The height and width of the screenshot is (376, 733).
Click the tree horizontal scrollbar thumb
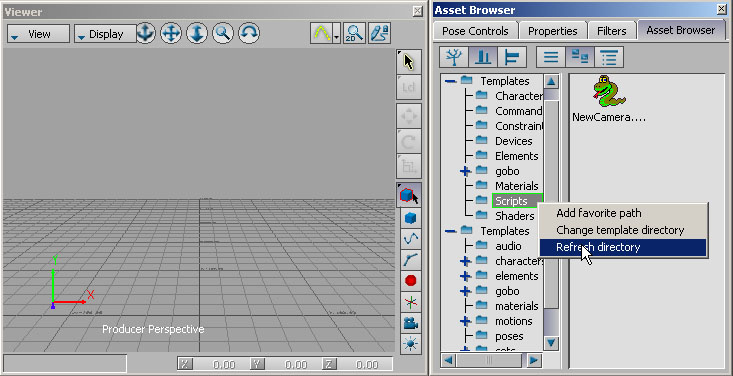click(489, 360)
